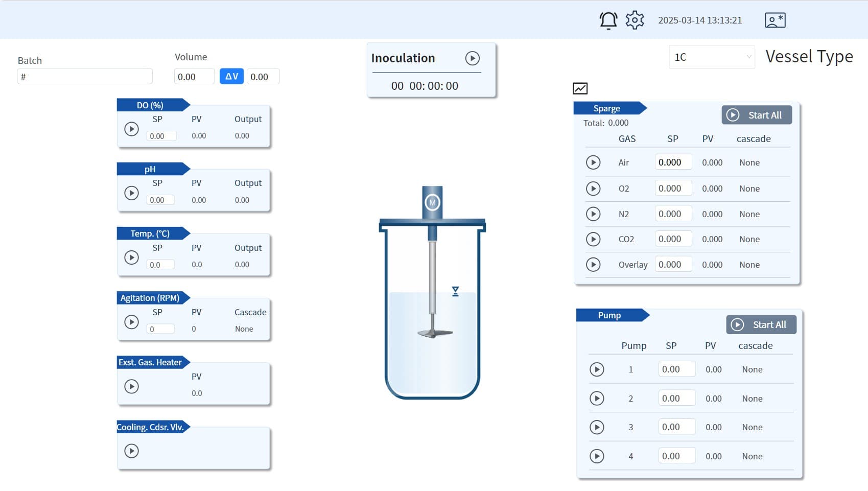The width and height of the screenshot is (868, 491).
Task: Click the motor icon on vessel
Action: tap(432, 202)
